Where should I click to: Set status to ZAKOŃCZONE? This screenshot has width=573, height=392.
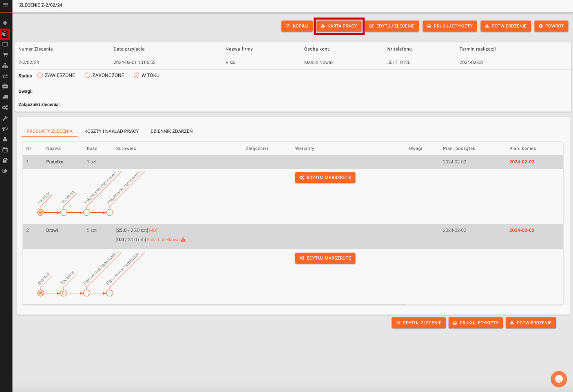[x=87, y=75]
